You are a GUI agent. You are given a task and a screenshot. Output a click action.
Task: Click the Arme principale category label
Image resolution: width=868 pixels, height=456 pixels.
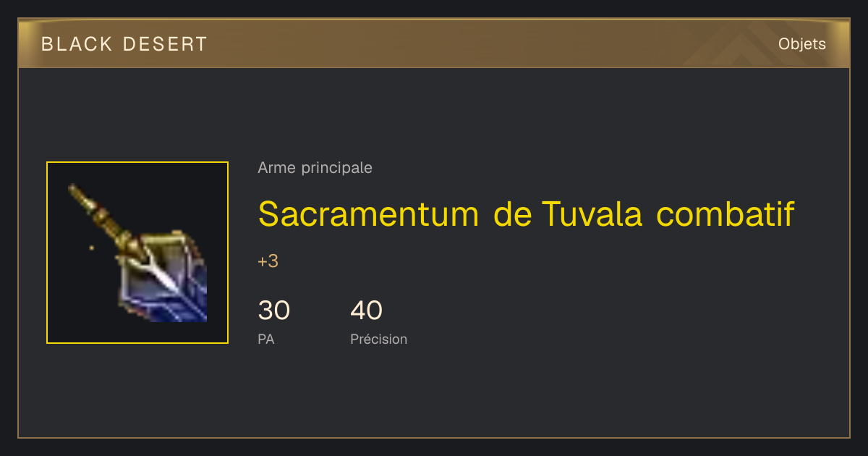click(x=315, y=168)
